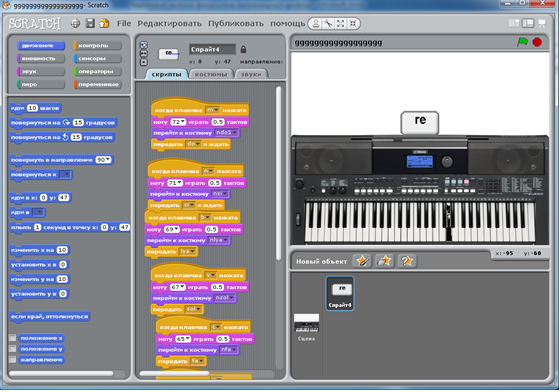This screenshot has height=392, width=560.
Task: Choose new sprite from file icon
Action: pos(384,261)
